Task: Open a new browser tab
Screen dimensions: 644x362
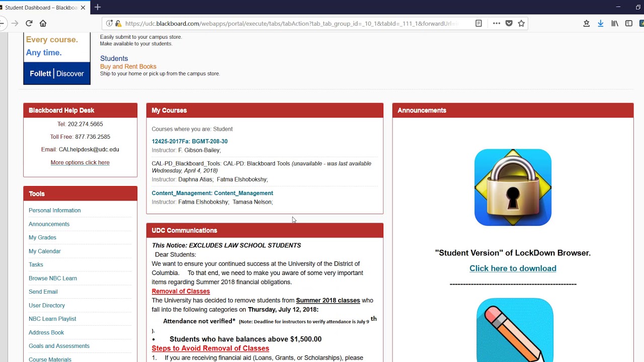Action: coord(98,7)
